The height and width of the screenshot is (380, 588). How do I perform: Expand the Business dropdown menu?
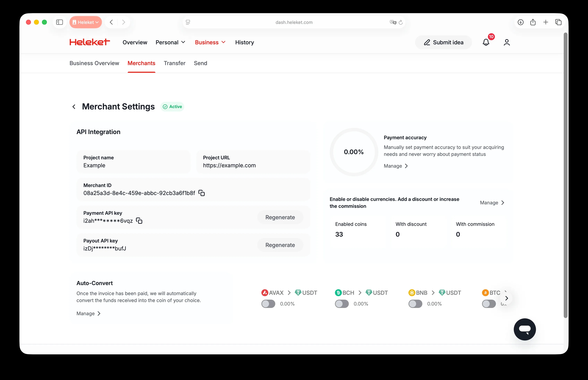210,42
